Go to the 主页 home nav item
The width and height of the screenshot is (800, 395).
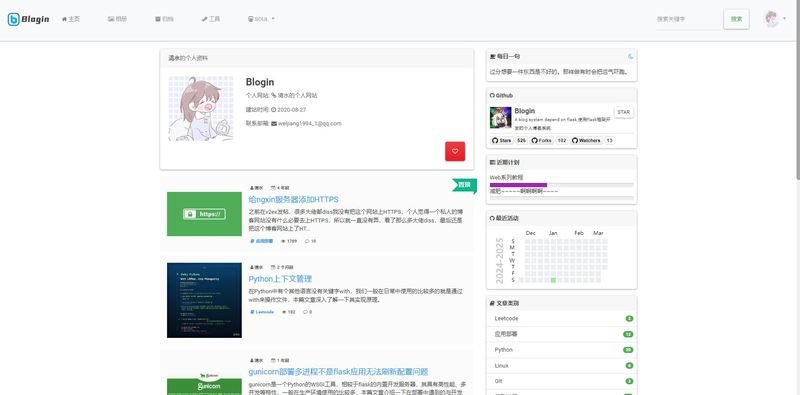pyautogui.click(x=71, y=19)
